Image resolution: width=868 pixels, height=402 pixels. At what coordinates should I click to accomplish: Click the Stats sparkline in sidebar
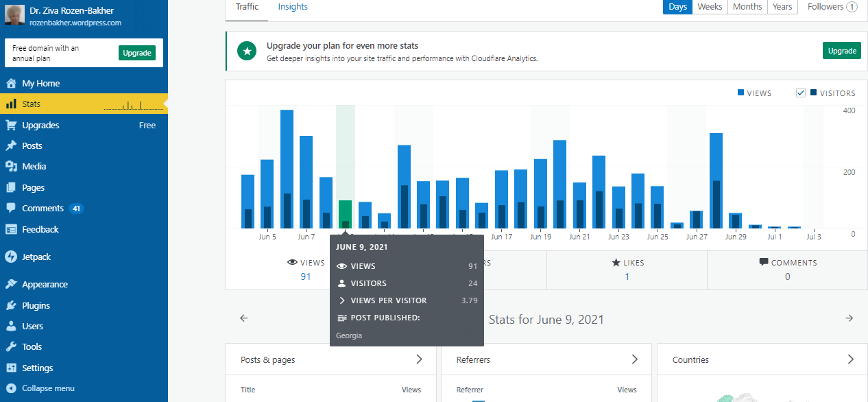pyautogui.click(x=133, y=105)
